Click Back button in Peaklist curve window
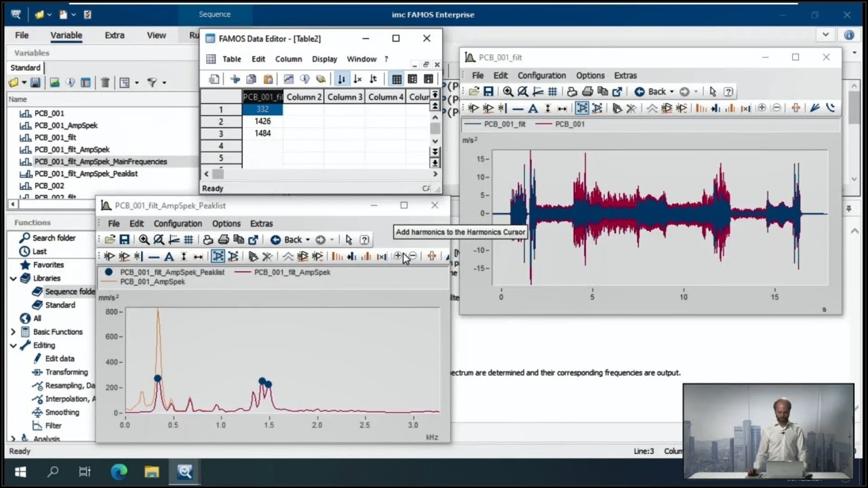Screen dimensions: 868x488 click(286, 239)
